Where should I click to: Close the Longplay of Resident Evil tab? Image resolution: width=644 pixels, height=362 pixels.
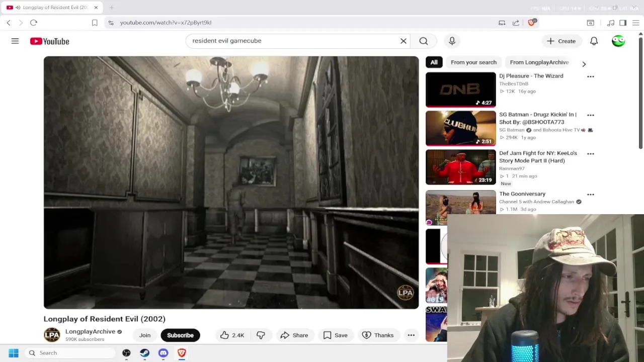96,8
